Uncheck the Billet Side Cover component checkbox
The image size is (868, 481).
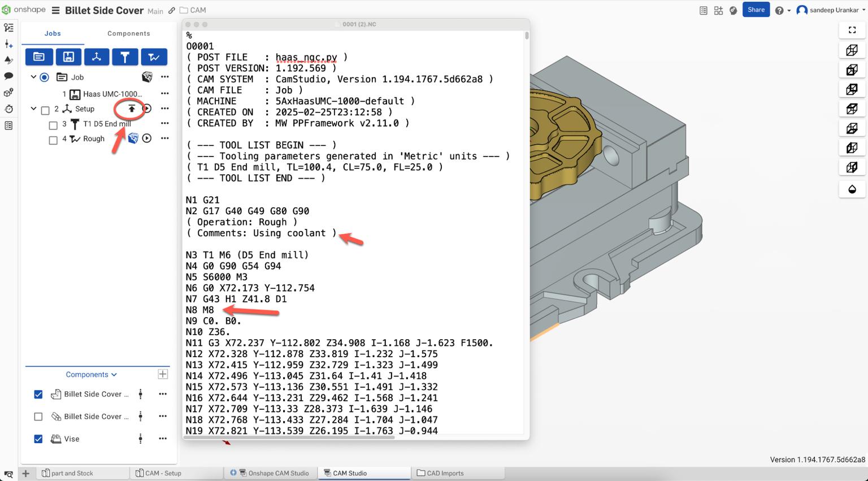tap(38, 394)
